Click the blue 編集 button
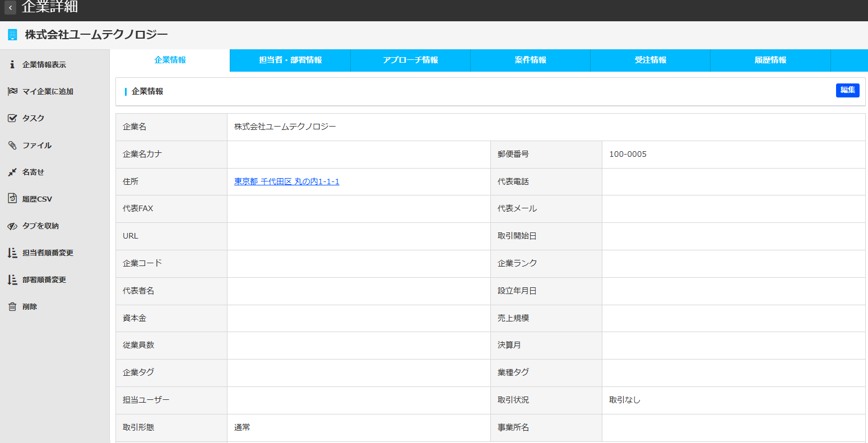Screen dimensions: 868x443 click(x=847, y=90)
